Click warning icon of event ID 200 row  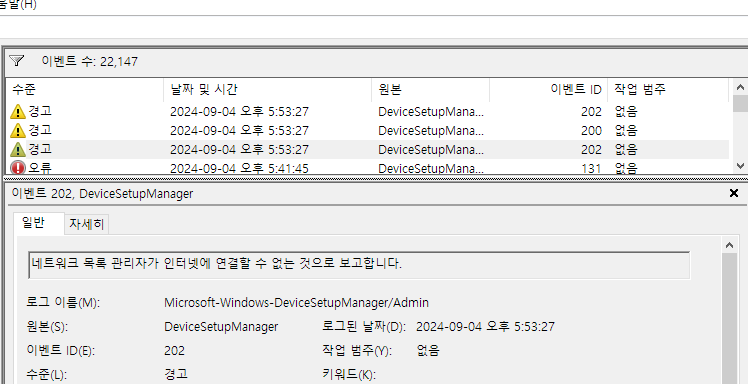click(x=18, y=130)
